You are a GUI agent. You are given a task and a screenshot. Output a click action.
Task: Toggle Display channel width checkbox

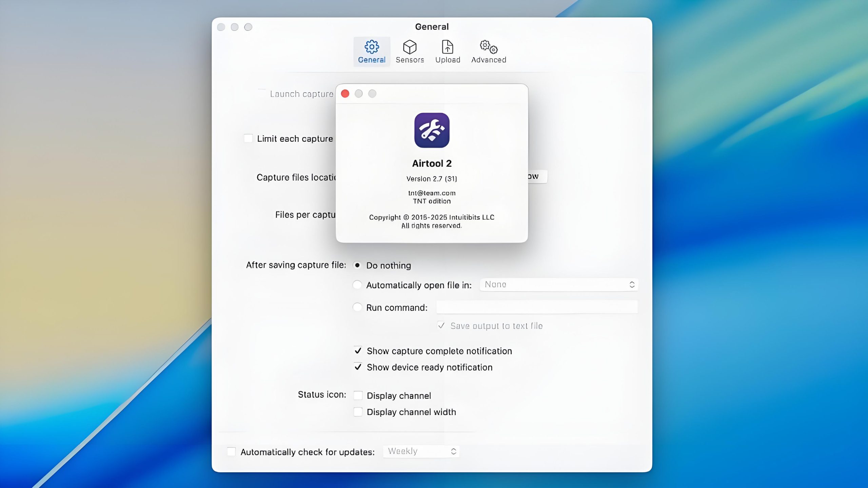tap(358, 412)
